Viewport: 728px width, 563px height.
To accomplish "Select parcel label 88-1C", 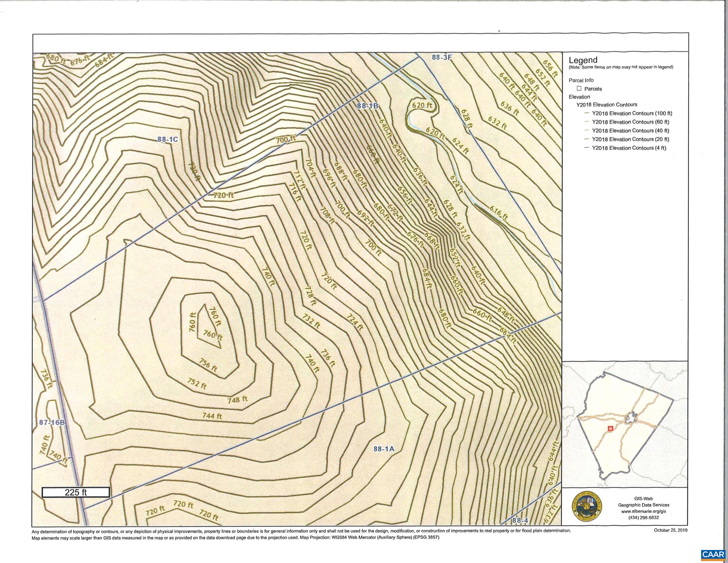I will (x=168, y=139).
